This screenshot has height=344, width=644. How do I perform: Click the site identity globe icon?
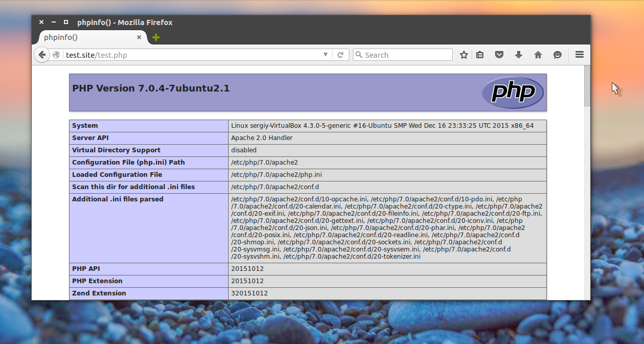pyautogui.click(x=56, y=55)
